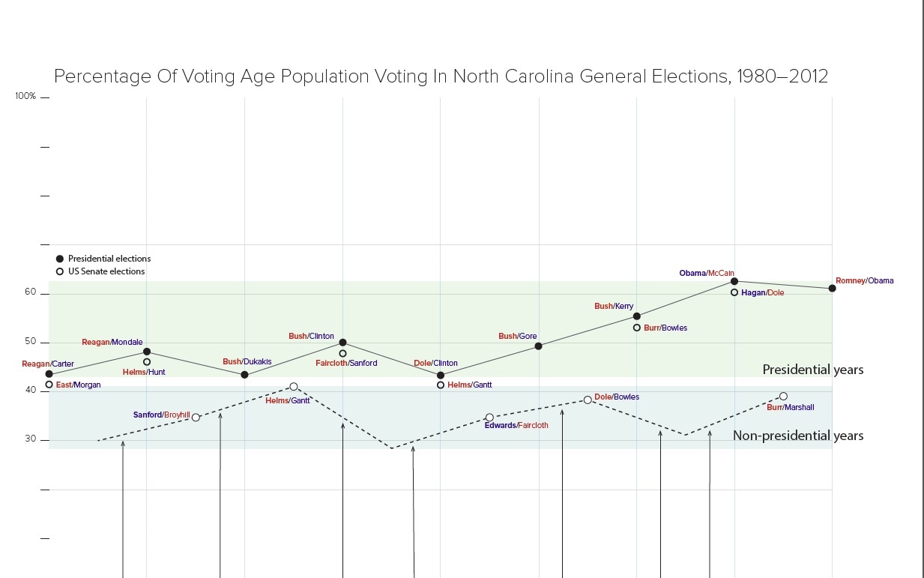Image resolution: width=924 pixels, height=578 pixels.
Task: Click the filled Presidential elections legend dot
Action: [x=60, y=259]
